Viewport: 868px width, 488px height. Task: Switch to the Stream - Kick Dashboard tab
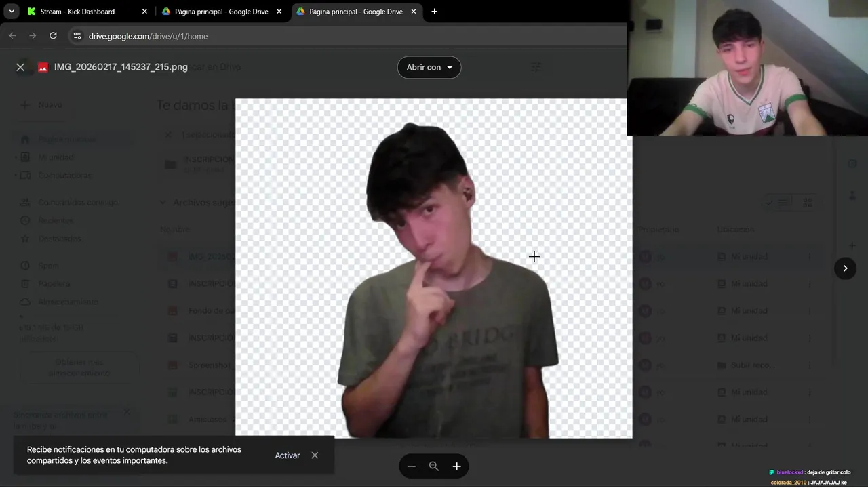coord(77,12)
